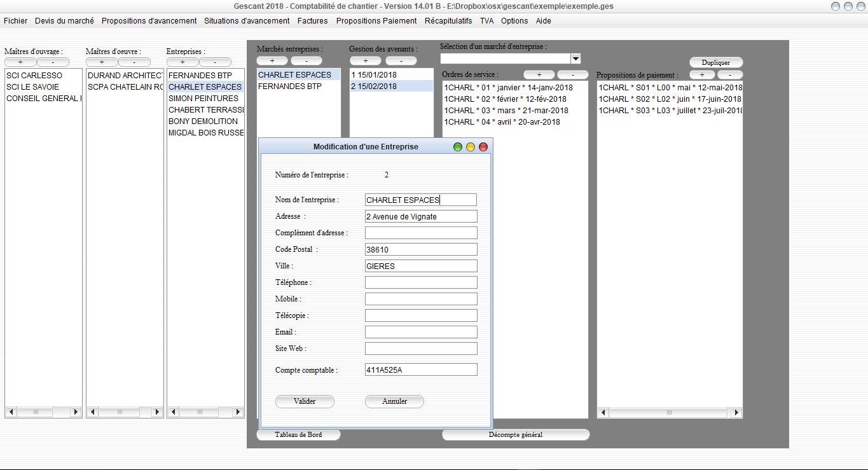This screenshot has width=868, height=470.
Task: Open the Factures menu
Action: [x=313, y=21]
